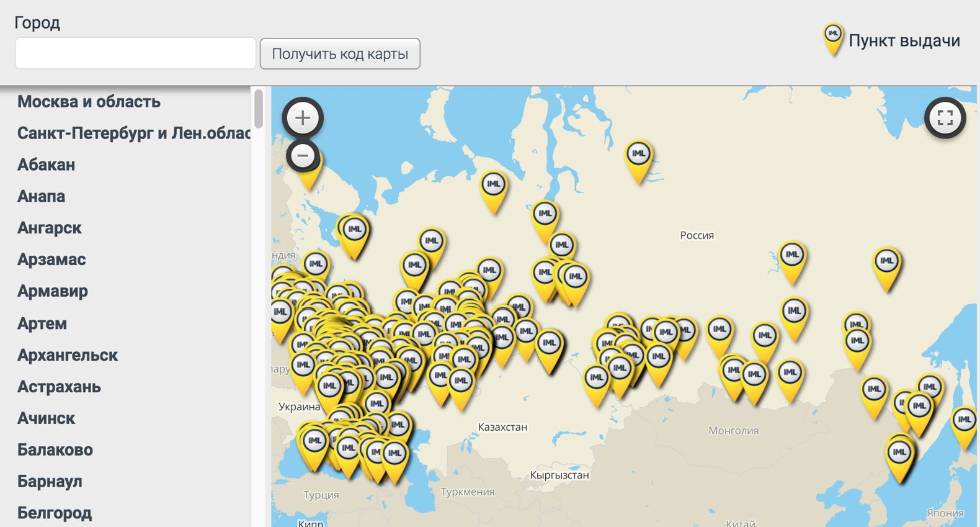Select the Армавир city entry
Viewport: 980px width, 527px height.
coord(52,291)
